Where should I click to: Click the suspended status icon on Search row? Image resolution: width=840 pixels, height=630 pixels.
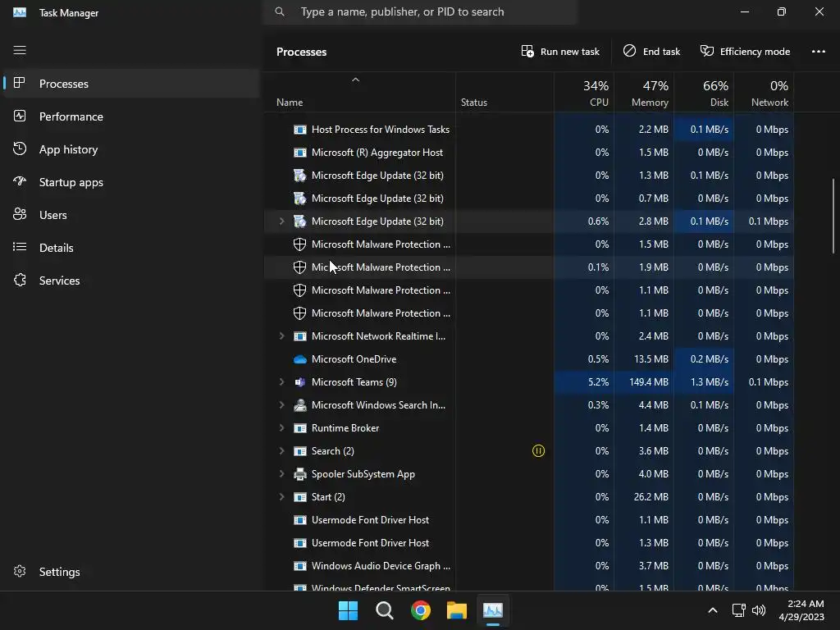(x=538, y=451)
